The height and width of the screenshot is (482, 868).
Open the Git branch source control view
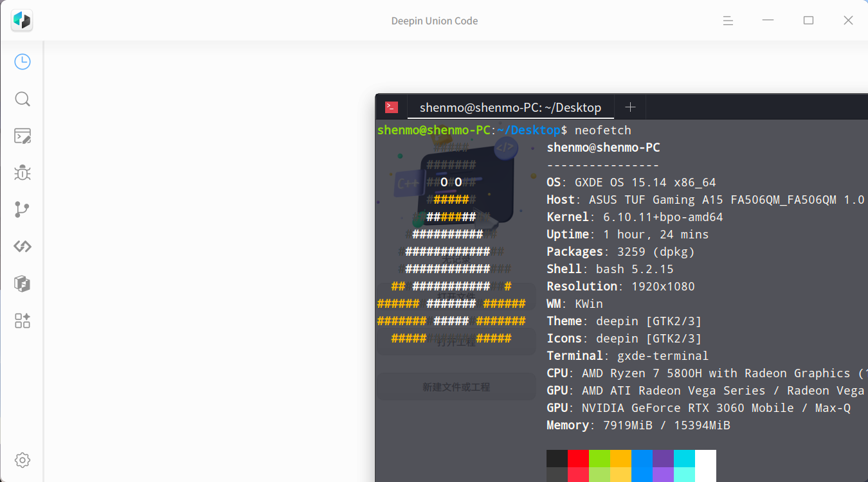23,210
